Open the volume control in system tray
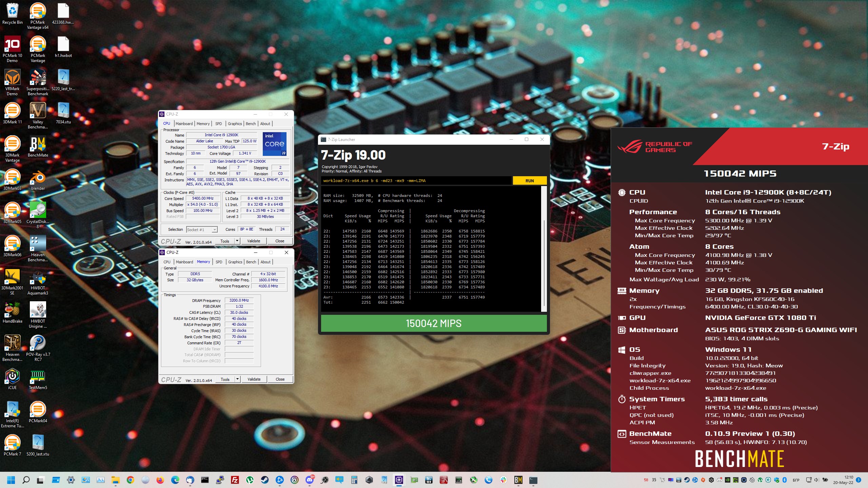The image size is (868, 488). (x=816, y=480)
